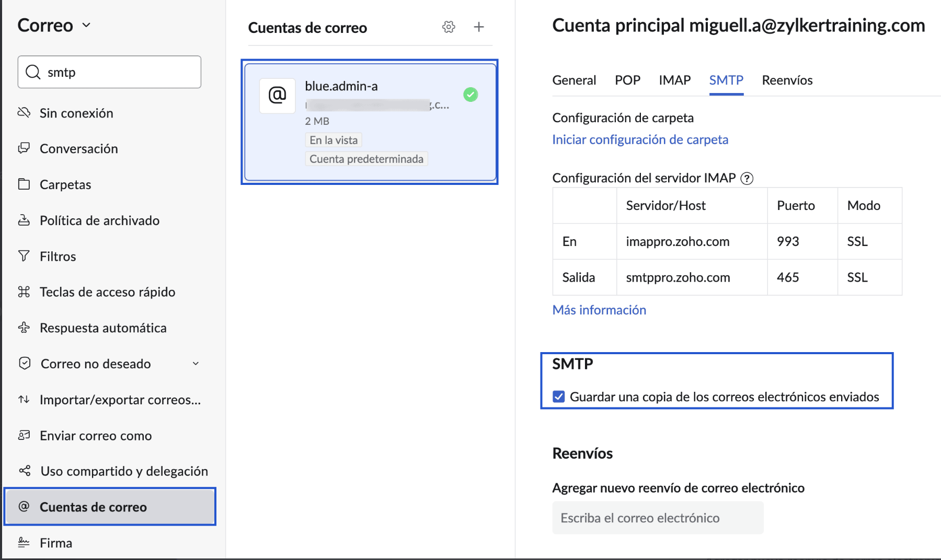Click the Escriba el correo electrónico field
The height and width of the screenshot is (560, 941).
pos(658,518)
